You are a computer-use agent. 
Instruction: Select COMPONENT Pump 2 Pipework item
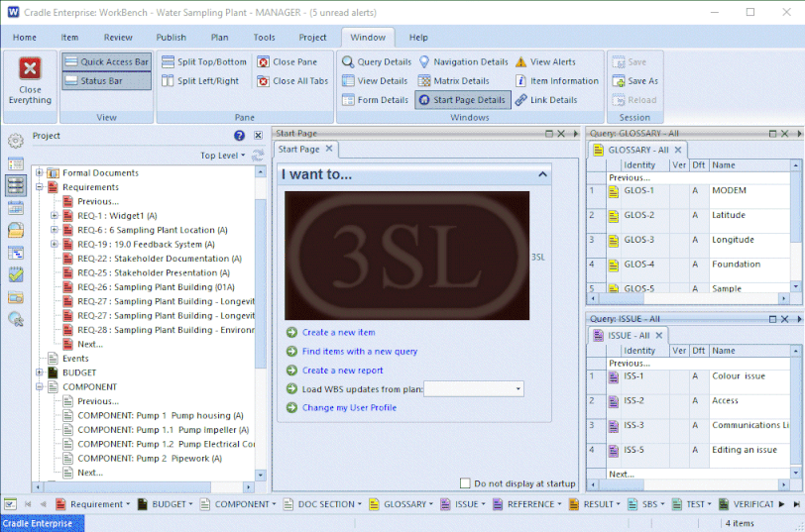click(150, 459)
